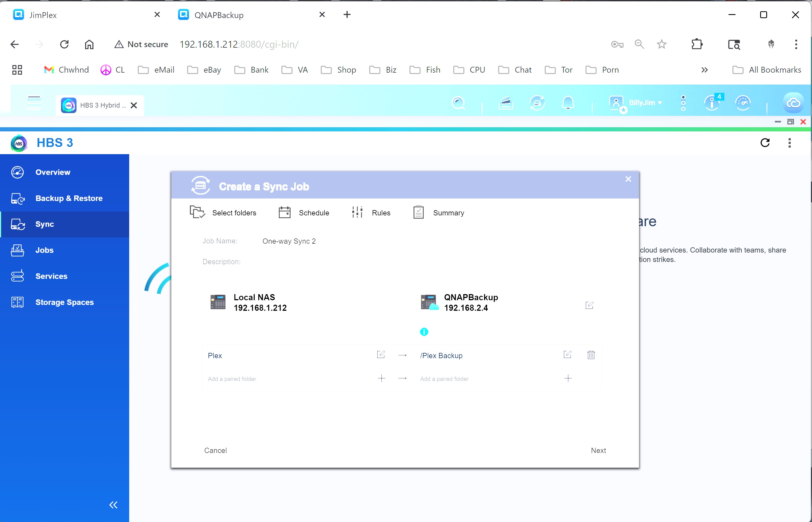Click the Summary step
This screenshot has height=522, width=812.
439,213
